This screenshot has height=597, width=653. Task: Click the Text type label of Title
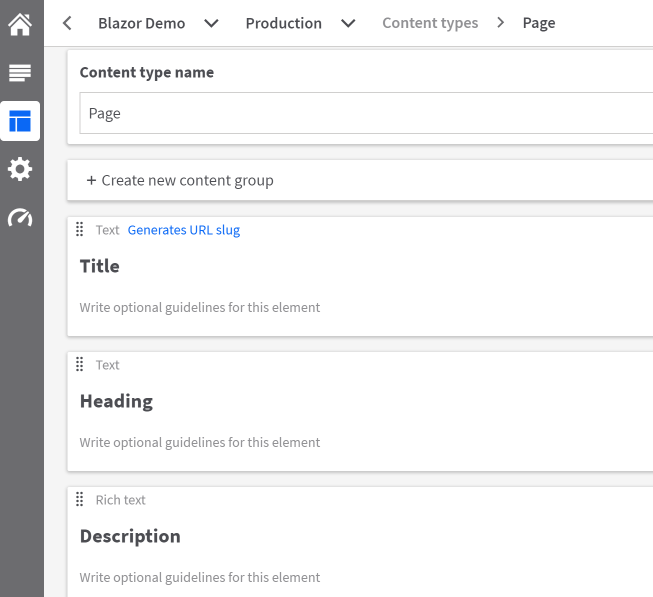coord(107,230)
